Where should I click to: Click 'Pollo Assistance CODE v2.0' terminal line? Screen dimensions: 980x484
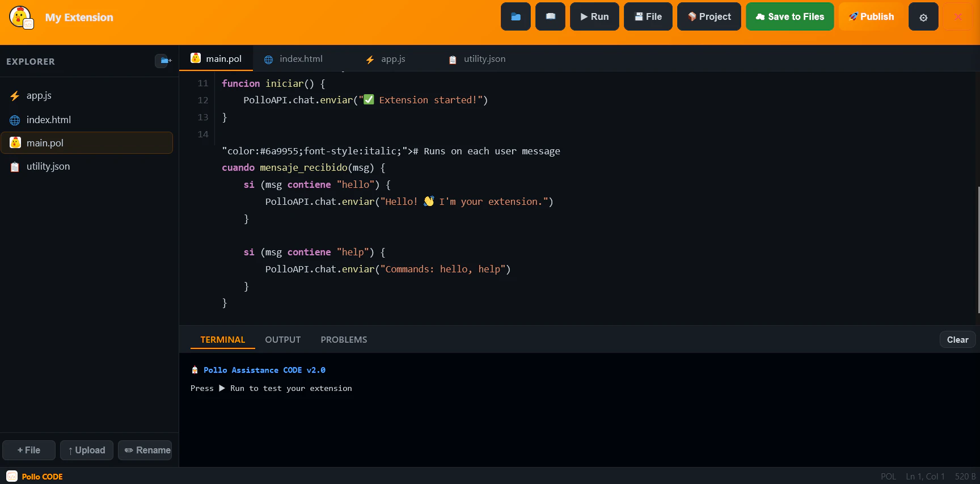(264, 370)
